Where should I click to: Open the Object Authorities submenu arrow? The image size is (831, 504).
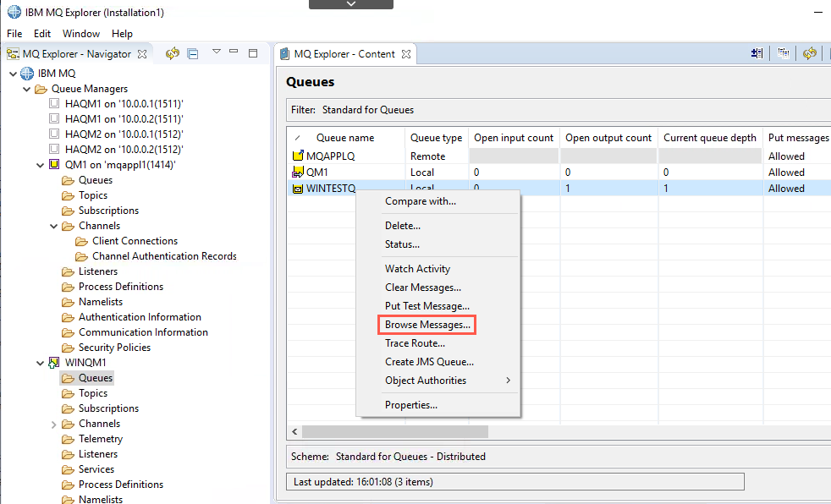509,381
